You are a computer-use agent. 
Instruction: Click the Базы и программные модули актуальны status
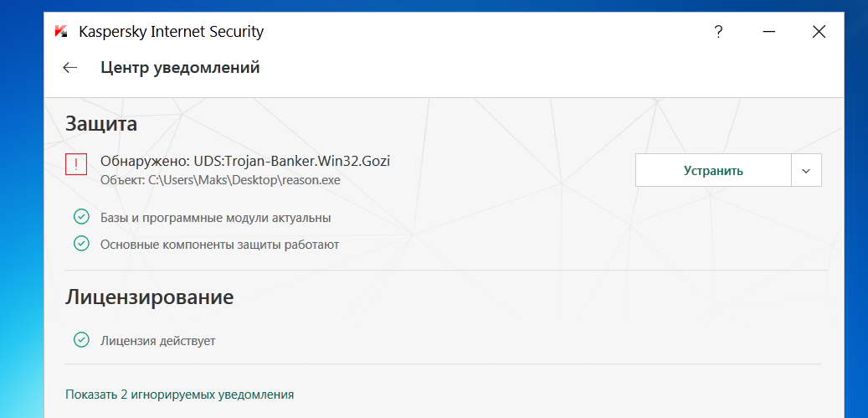216,218
